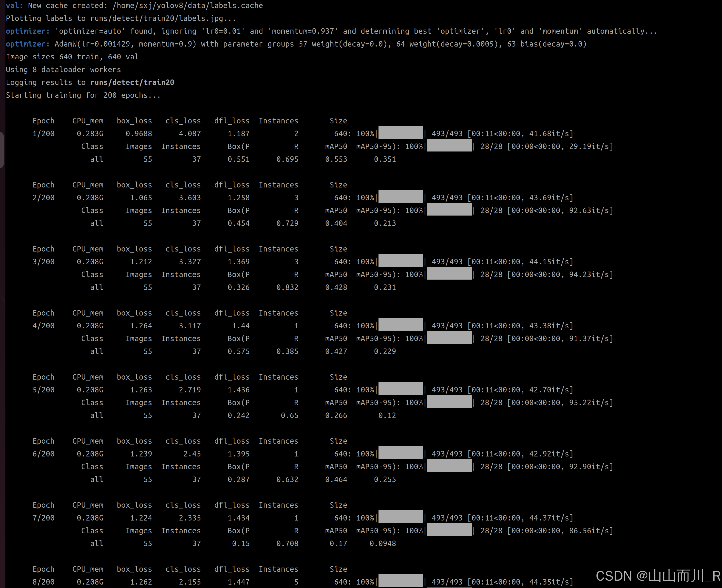Click 'Using 8 dataloader workers' line
The image size is (722, 588).
tap(63, 70)
